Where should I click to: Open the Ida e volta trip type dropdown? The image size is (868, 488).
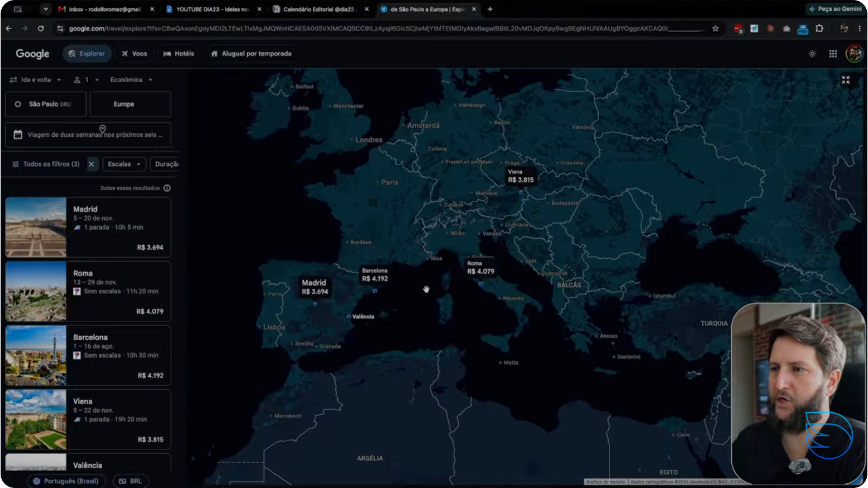coord(36,80)
